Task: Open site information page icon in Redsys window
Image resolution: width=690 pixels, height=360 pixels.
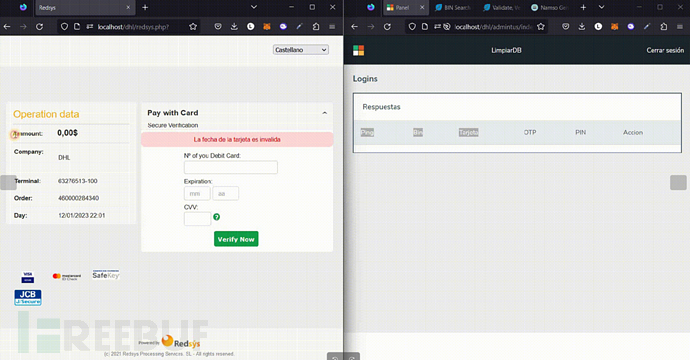Action: pos(77,27)
